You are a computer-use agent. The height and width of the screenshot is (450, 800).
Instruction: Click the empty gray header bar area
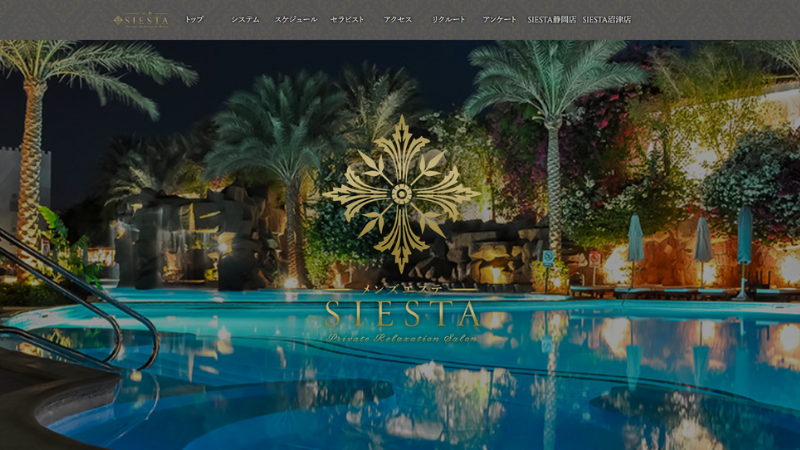coord(714,19)
